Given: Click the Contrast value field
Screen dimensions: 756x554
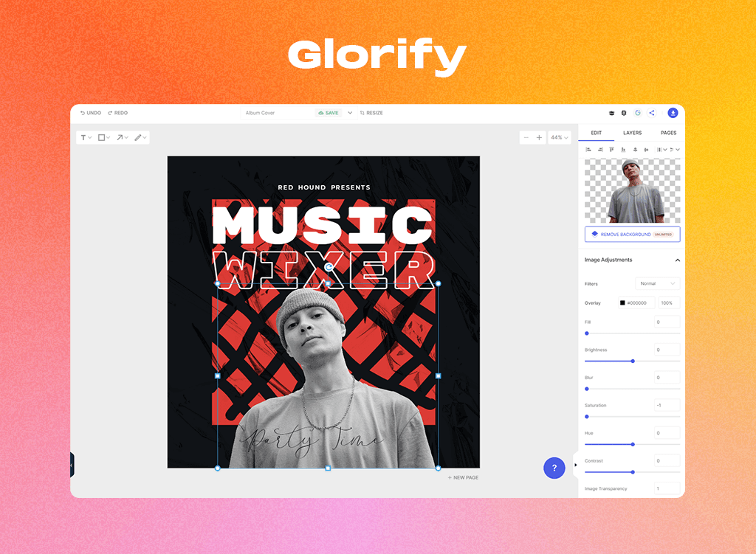Looking at the screenshot, I should (x=667, y=461).
